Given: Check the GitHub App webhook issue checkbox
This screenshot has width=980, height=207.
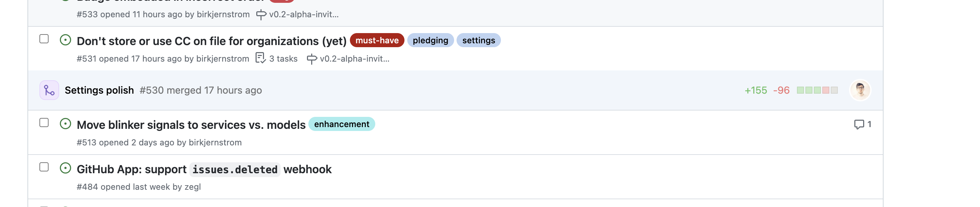Looking at the screenshot, I should pyautogui.click(x=44, y=167).
